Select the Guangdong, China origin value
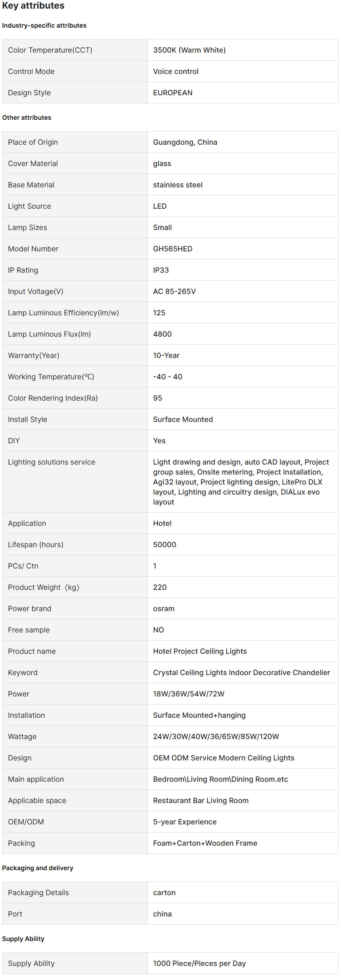341x980 pixels. tap(185, 142)
